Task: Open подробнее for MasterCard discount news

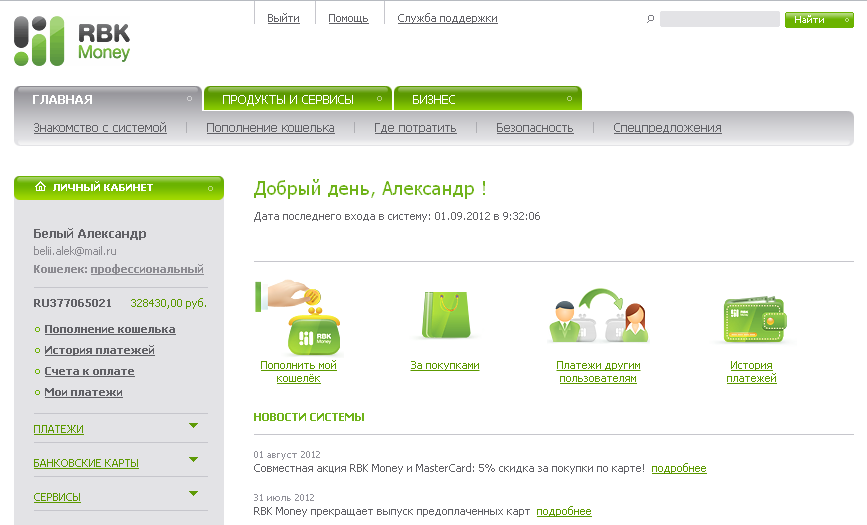Action: (679, 469)
